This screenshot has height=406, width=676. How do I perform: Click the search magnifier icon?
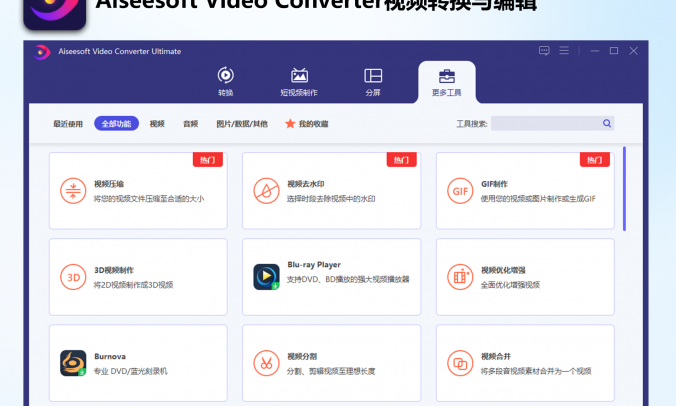point(607,123)
